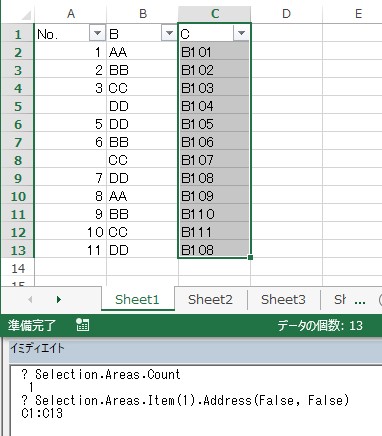Click cell containing B111

coord(214,231)
